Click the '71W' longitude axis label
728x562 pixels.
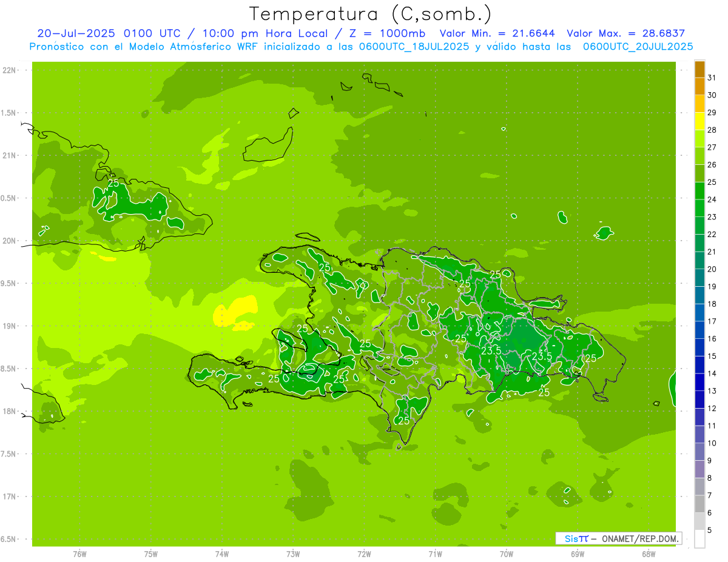tap(435, 554)
